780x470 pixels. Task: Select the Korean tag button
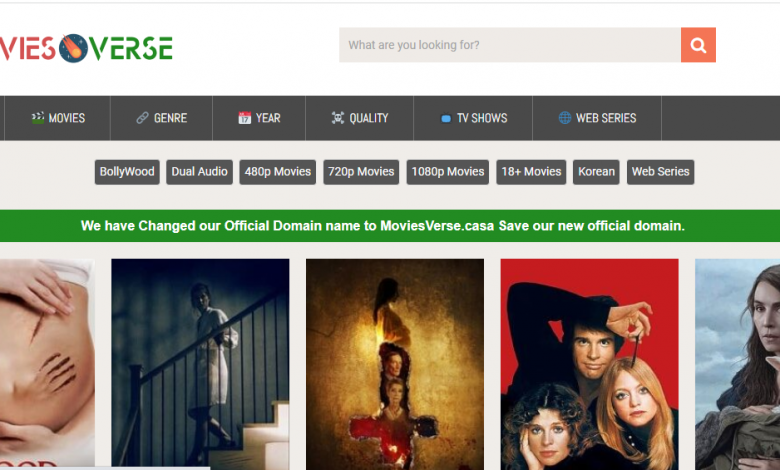click(x=596, y=172)
